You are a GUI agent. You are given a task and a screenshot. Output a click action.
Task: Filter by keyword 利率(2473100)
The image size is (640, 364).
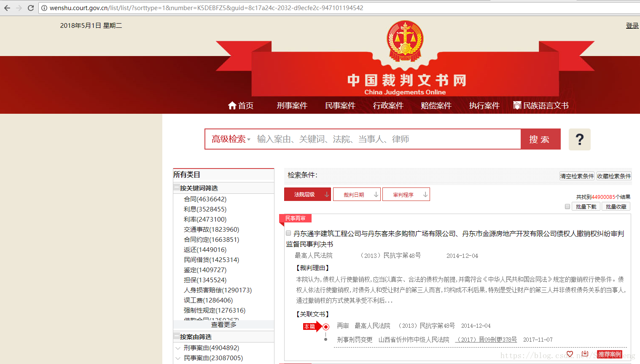click(205, 219)
